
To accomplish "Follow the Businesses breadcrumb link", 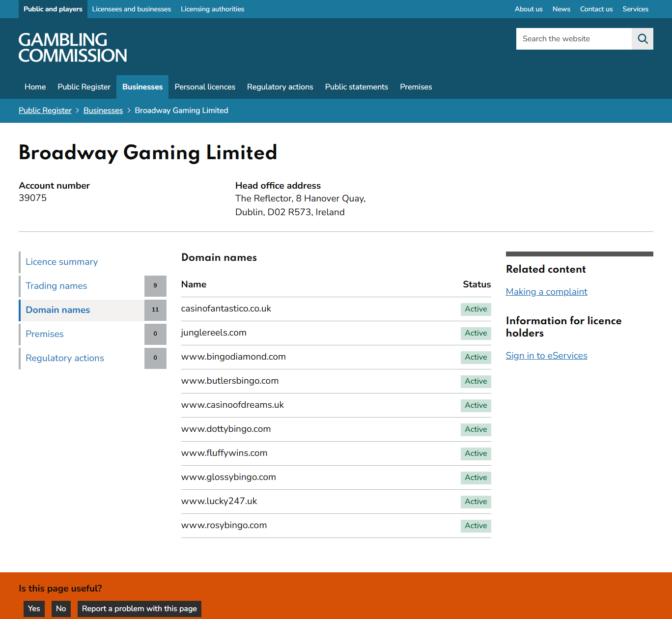I will [103, 111].
